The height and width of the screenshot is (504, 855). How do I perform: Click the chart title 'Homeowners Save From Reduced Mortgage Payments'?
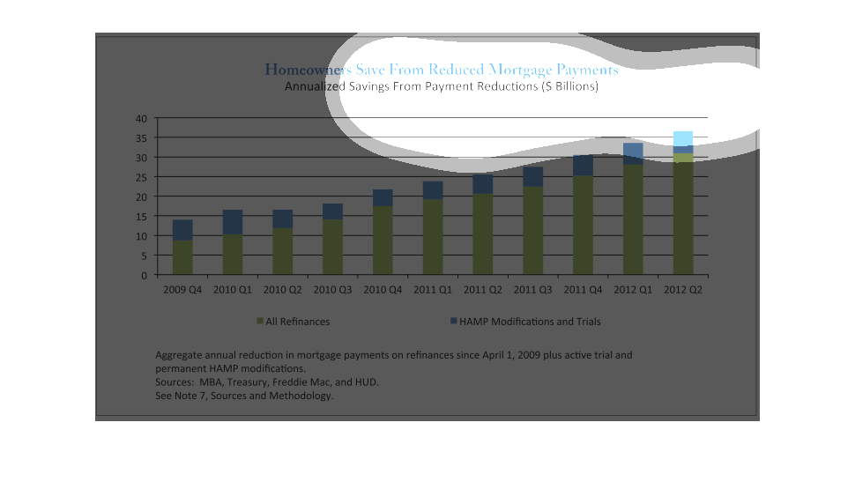point(442,70)
